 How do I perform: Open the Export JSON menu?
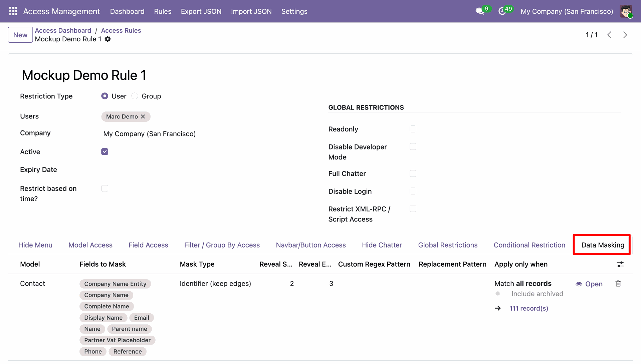point(201,11)
